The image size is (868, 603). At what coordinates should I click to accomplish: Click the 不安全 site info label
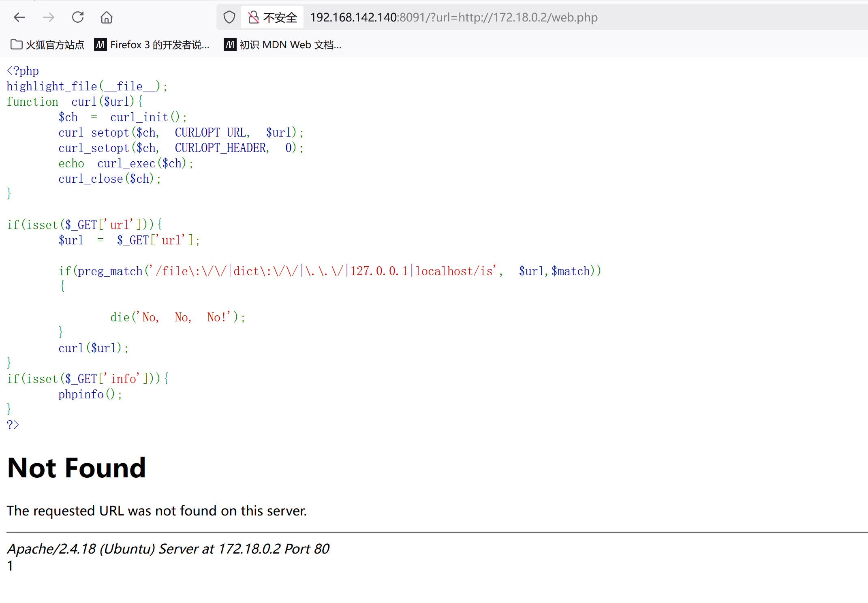(280, 17)
